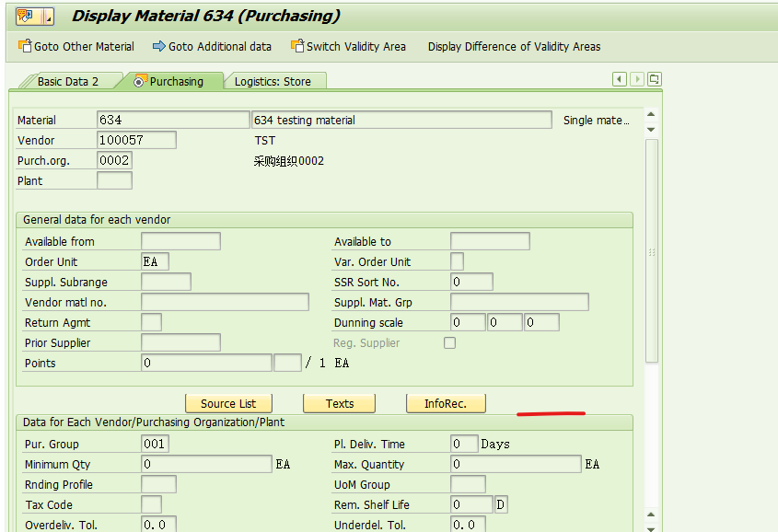Switch to the Basic Data 2 tab
This screenshot has width=778, height=532.
tap(68, 81)
